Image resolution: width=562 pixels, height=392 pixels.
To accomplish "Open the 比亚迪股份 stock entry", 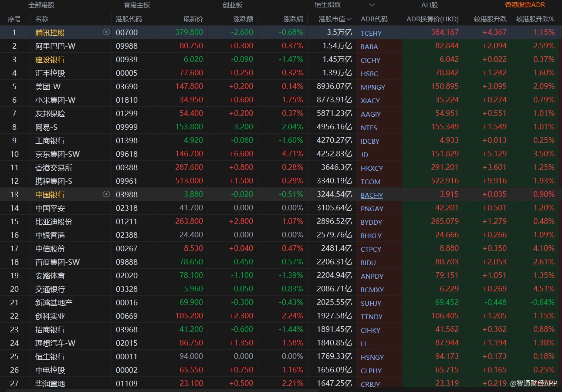I will coord(54,222).
